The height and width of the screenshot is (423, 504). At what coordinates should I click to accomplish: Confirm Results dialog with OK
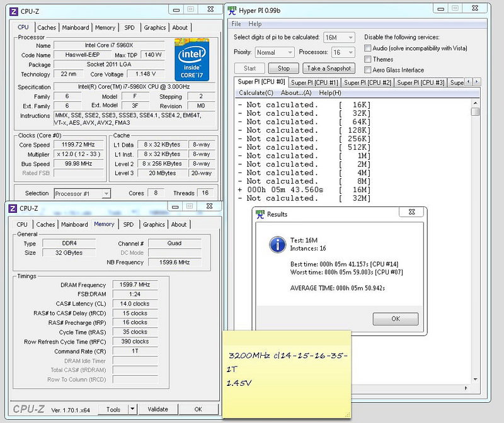[x=396, y=319]
